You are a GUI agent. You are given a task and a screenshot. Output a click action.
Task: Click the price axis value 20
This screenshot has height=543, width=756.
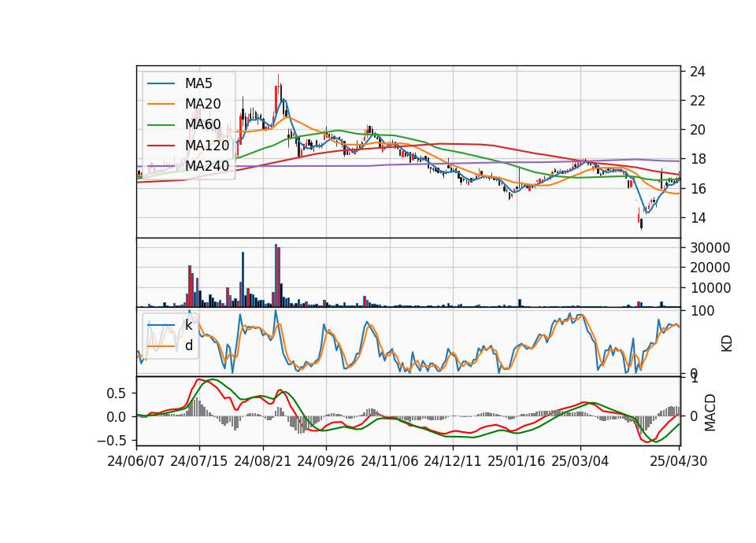point(697,130)
